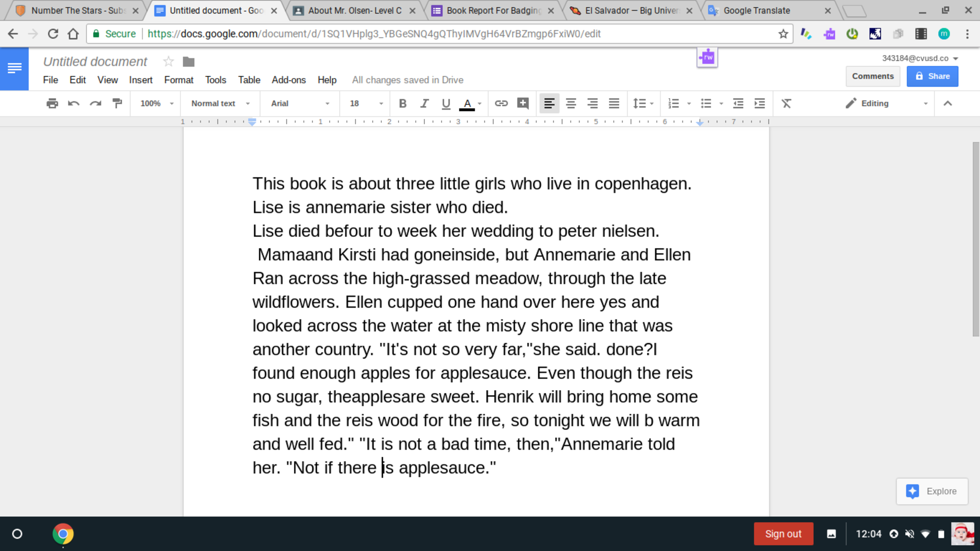Add a comment with toolbar icon

pos(523,103)
